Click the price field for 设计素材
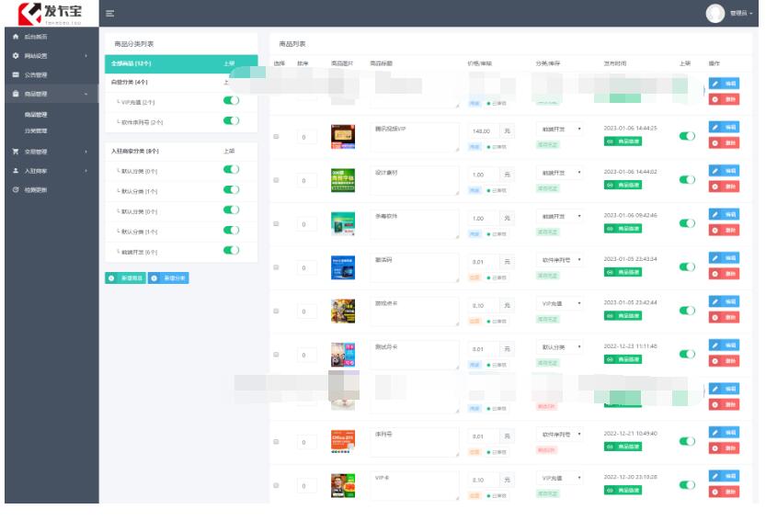Screen dimensions: 766x532 (484, 174)
